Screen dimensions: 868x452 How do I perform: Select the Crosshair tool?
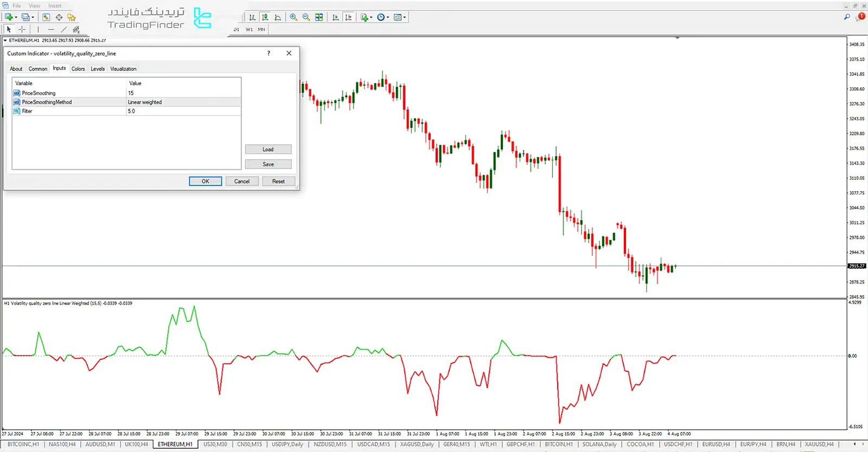pos(22,30)
